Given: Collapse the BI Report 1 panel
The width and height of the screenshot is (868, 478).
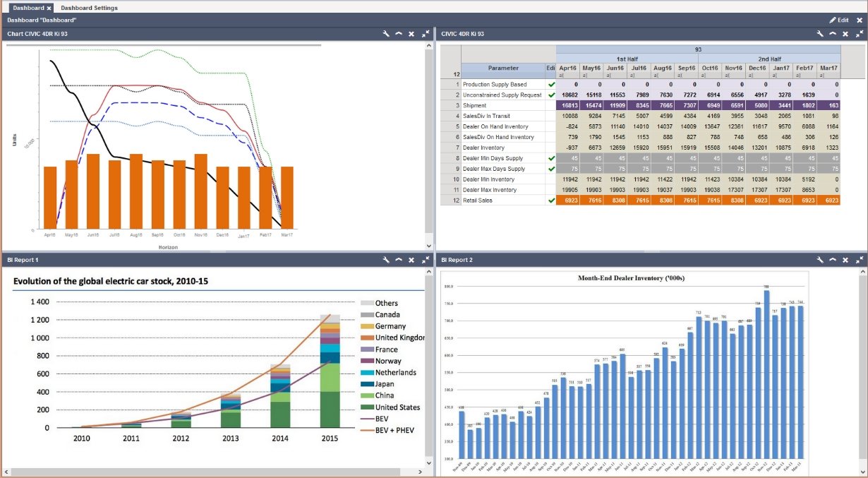Looking at the screenshot, I should coord(399,260).
